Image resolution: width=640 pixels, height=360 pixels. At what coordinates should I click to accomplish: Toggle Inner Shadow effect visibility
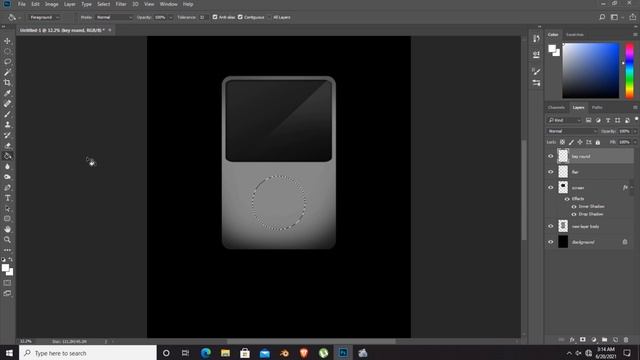tap(574, 207)
